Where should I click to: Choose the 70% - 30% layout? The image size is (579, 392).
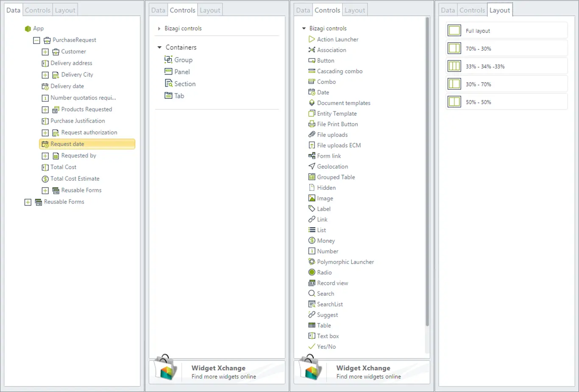pyautogui.click(x=507, y=48)
